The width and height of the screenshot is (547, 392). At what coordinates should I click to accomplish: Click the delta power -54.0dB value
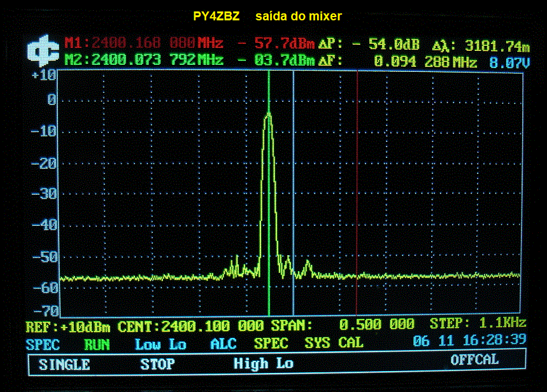click(x=385, y=45)
